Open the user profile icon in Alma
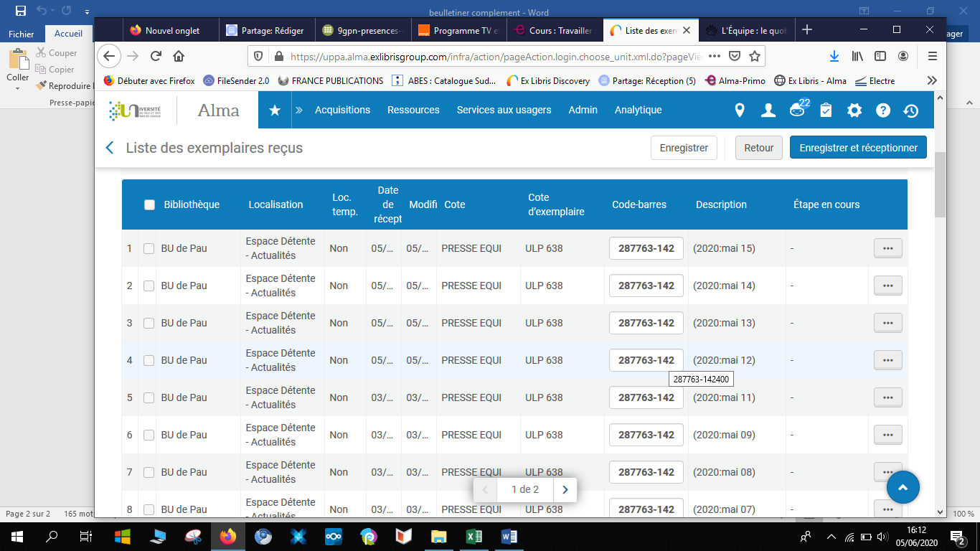980x551 pixels. pyautogui.click(x=768, y=110)
